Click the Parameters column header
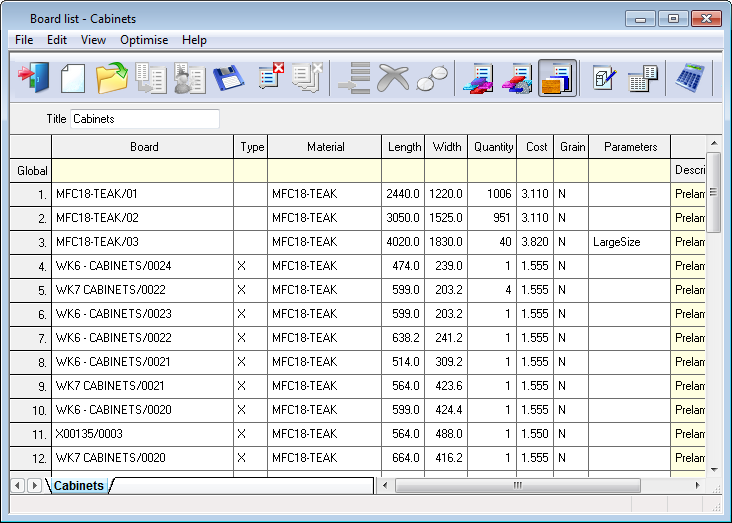The height and width of the screenshot is (523, 732). [x=630, y=147]
